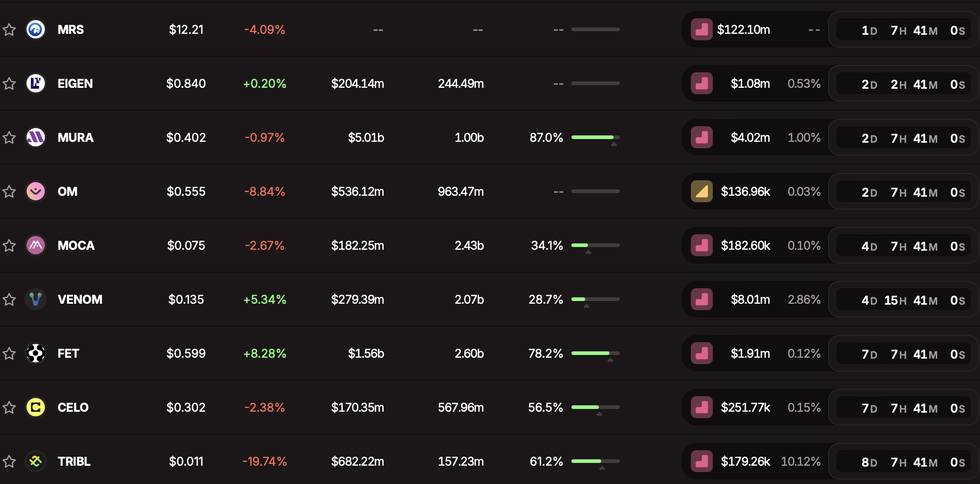
Task: Click MURA's 87.0% unlock progress bar
Action: (x=595, y=138)
